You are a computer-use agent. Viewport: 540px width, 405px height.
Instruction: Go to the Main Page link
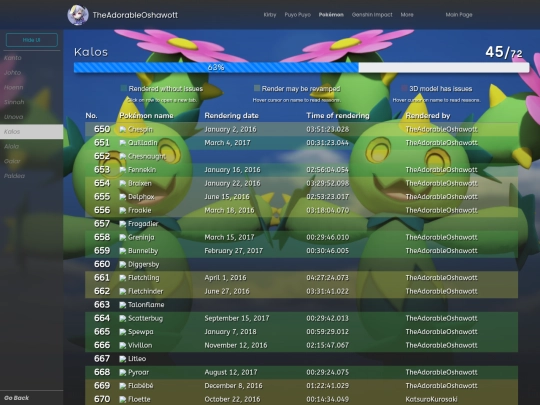459,15
